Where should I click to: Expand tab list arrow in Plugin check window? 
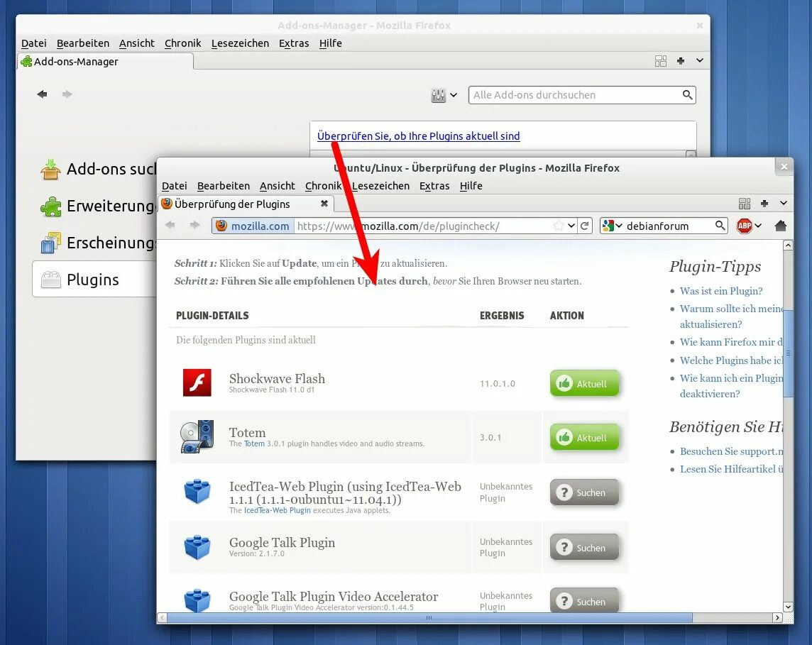coord(784,203)
